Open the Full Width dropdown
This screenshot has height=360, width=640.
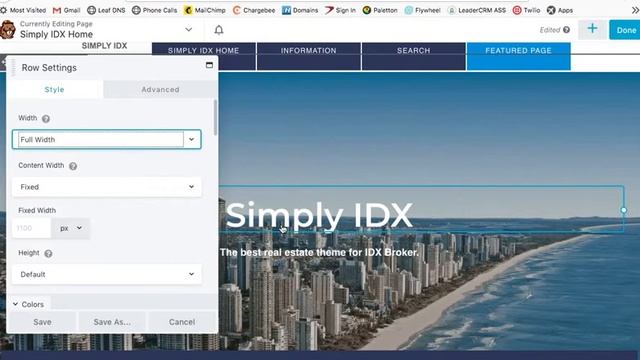[x=107, y=140]
